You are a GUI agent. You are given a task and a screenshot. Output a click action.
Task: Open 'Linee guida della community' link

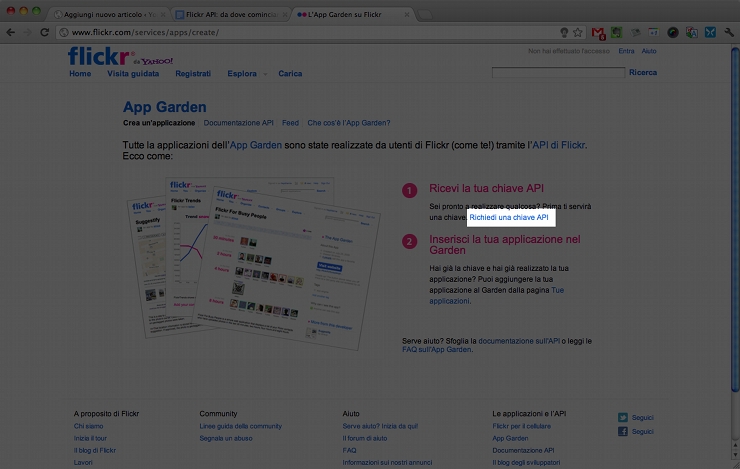(241, 426)
